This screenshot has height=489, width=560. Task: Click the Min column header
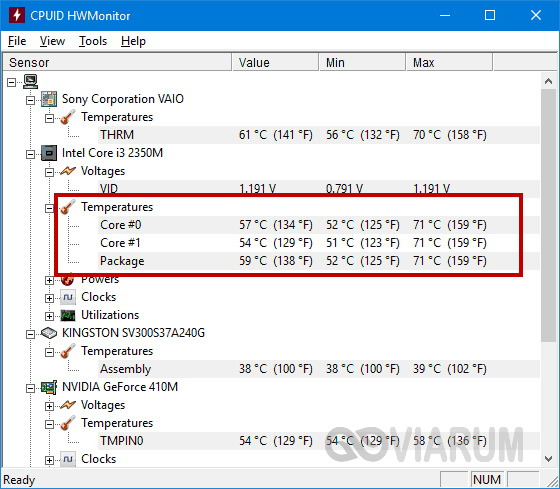[362, 63]
